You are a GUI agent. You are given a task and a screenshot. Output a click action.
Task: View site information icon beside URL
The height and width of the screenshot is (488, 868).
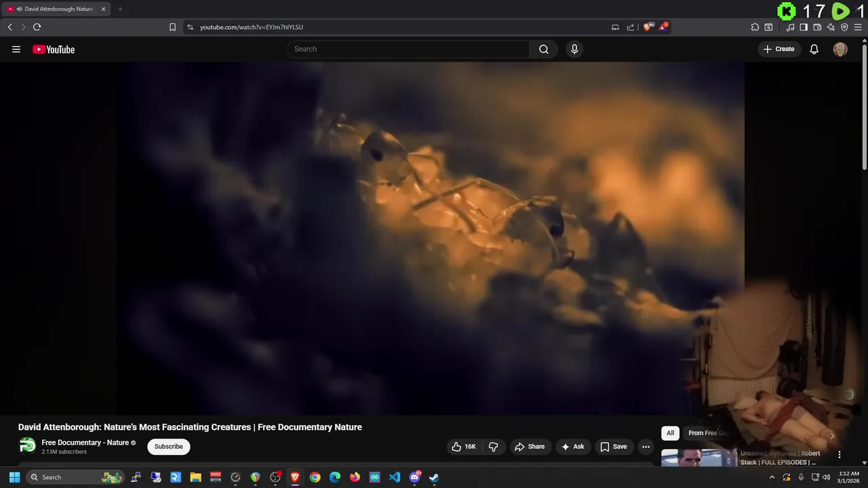(190, 27)
